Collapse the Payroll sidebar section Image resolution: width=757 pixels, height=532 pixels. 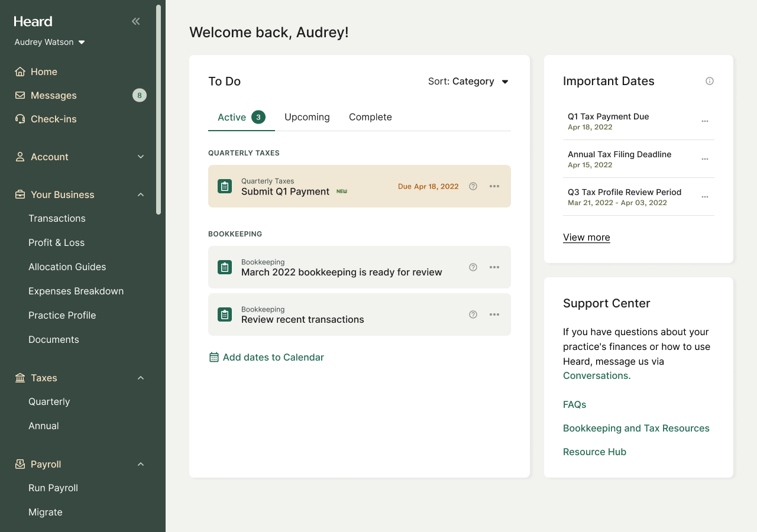[141, 464]
